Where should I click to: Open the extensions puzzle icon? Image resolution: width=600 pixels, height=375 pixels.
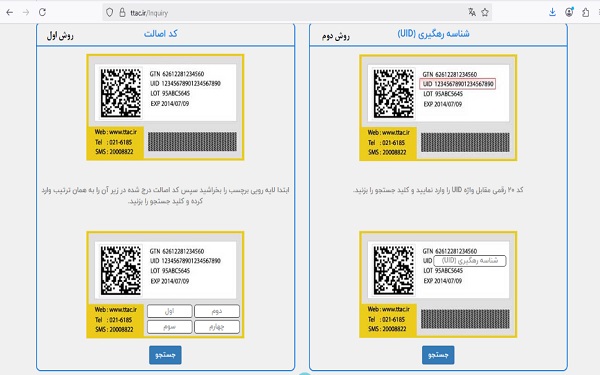point(585,12)
